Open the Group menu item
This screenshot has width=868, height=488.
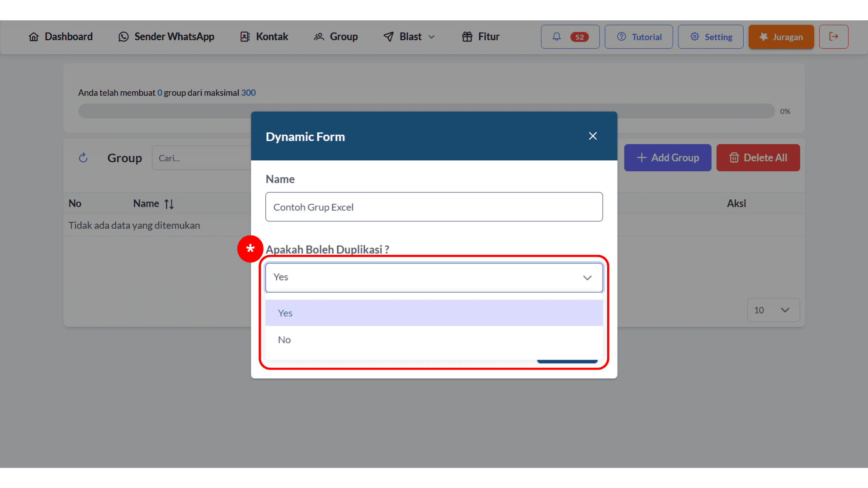point(336,37)
